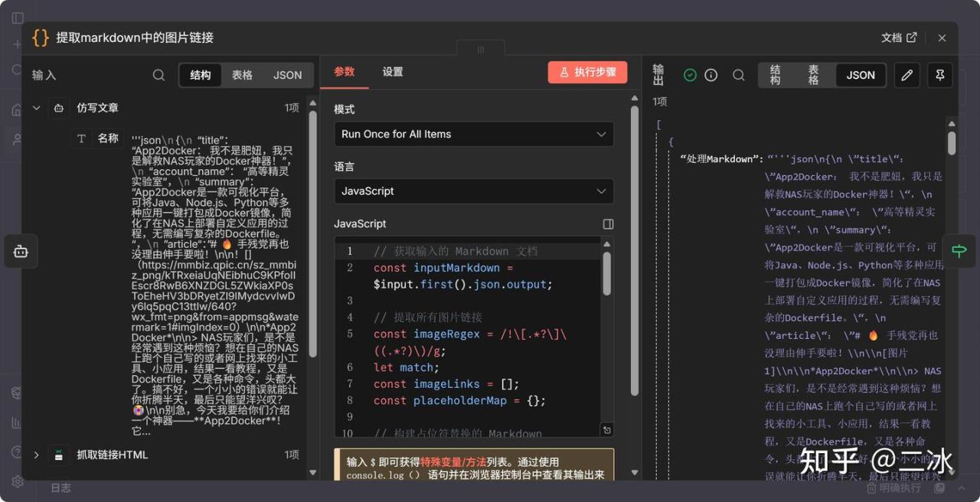Switch input view to 表格
The height and width of the screenshot is (502, 980).
pyautogui.click(x=242, y=75)
